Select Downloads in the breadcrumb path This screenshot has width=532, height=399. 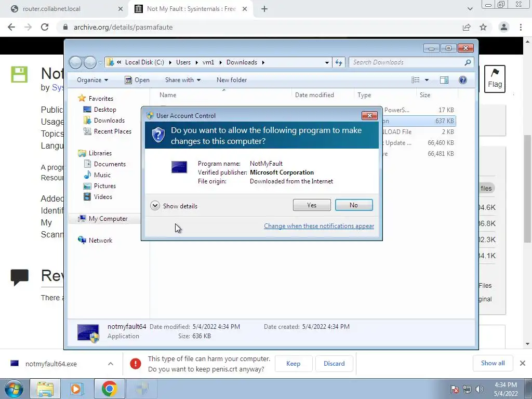pos(242,62)
